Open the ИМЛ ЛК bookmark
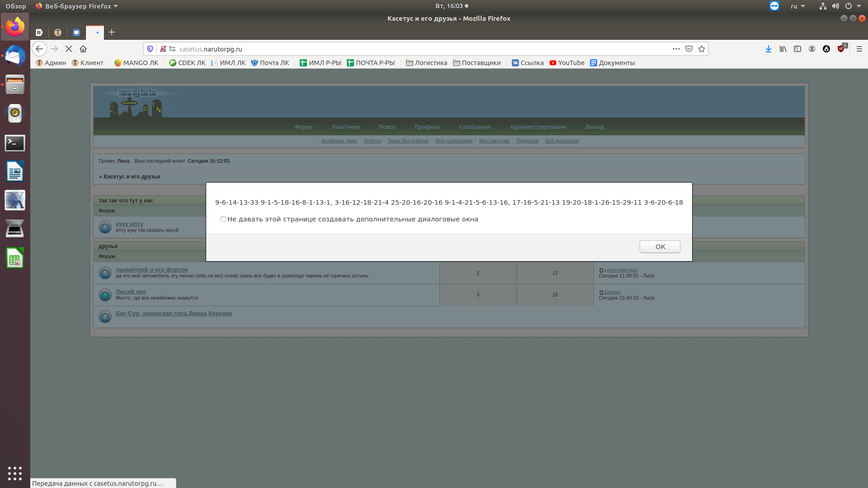Screen dimensions: 868x488 [228, 63]
